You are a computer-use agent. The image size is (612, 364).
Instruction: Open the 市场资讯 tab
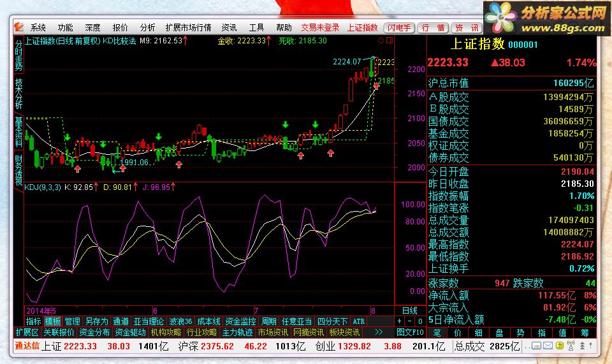coord(273,332)
